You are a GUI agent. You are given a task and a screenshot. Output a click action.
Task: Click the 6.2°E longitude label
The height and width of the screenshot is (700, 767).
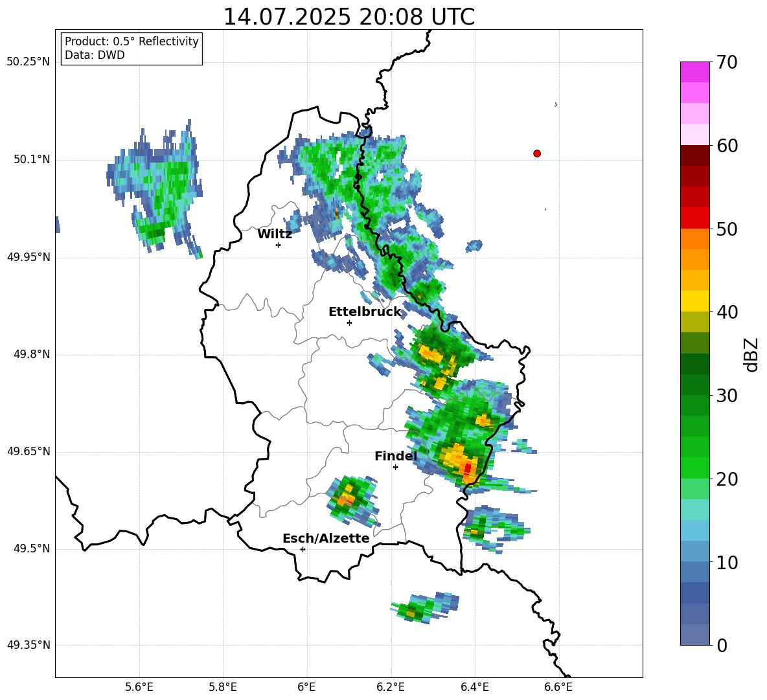tap(391, 688)
